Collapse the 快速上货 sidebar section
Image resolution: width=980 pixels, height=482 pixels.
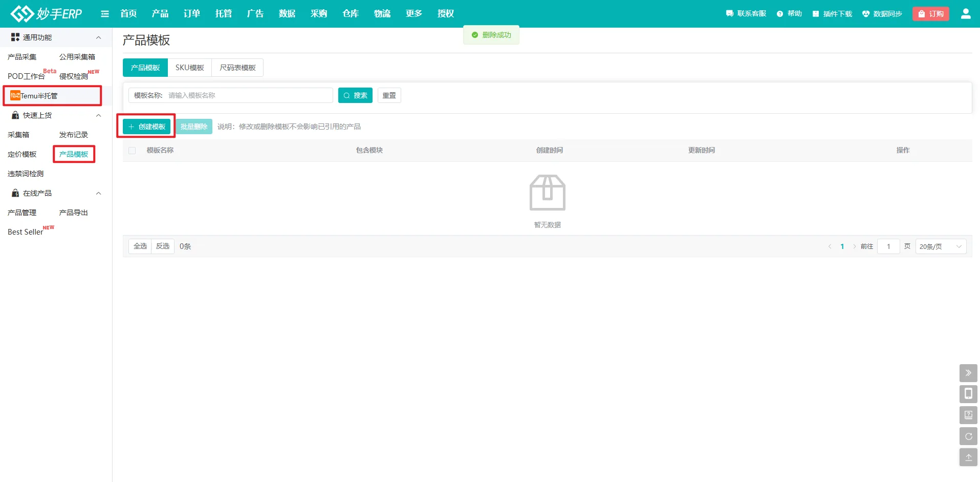point(98,115)
